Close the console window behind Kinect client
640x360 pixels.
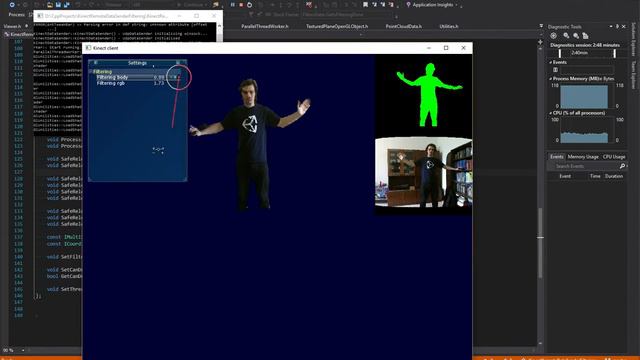214,16
